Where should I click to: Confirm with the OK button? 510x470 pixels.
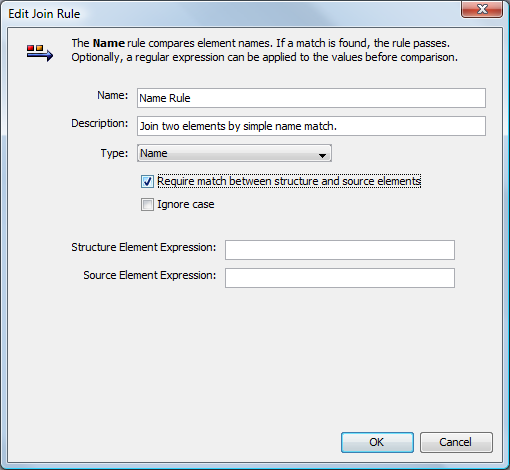pyautogui.click(x=377, y=442)
